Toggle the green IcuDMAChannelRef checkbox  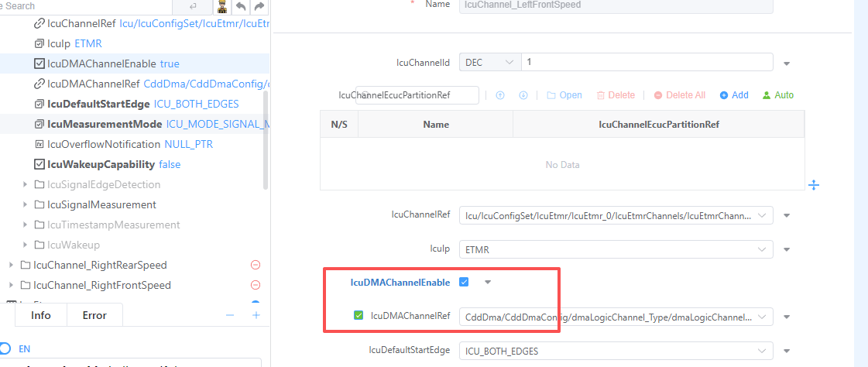pos(359,315)
